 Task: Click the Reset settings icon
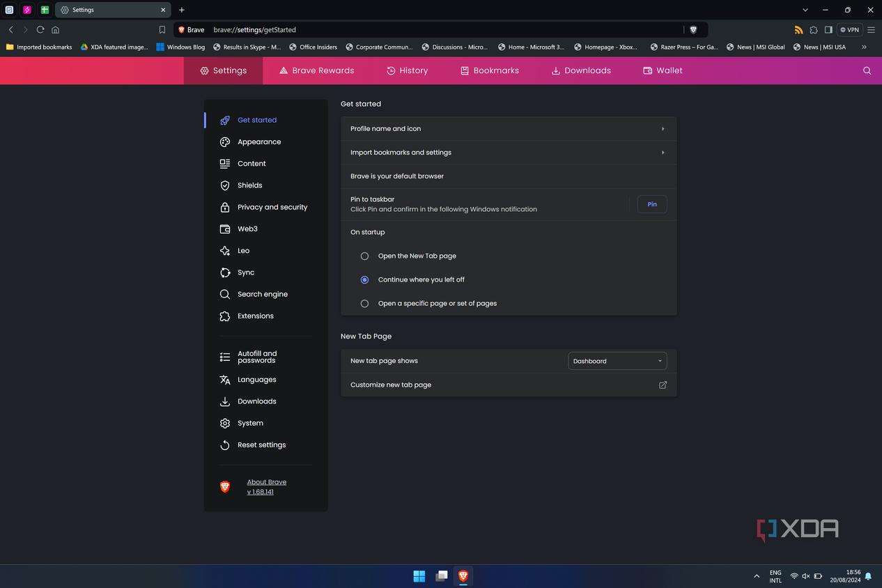pos(225,445)
